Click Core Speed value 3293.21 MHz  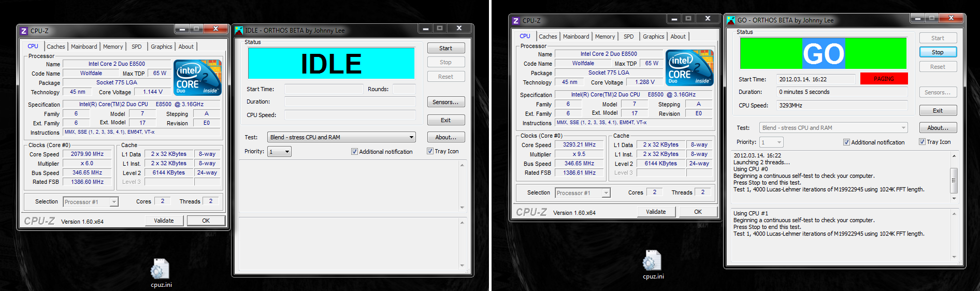point(580,145)
